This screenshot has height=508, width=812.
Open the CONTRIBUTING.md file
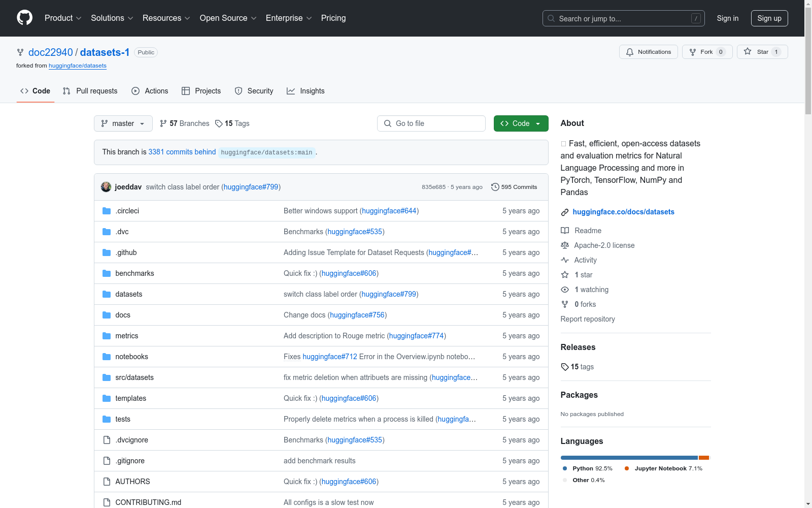point(148,502)
